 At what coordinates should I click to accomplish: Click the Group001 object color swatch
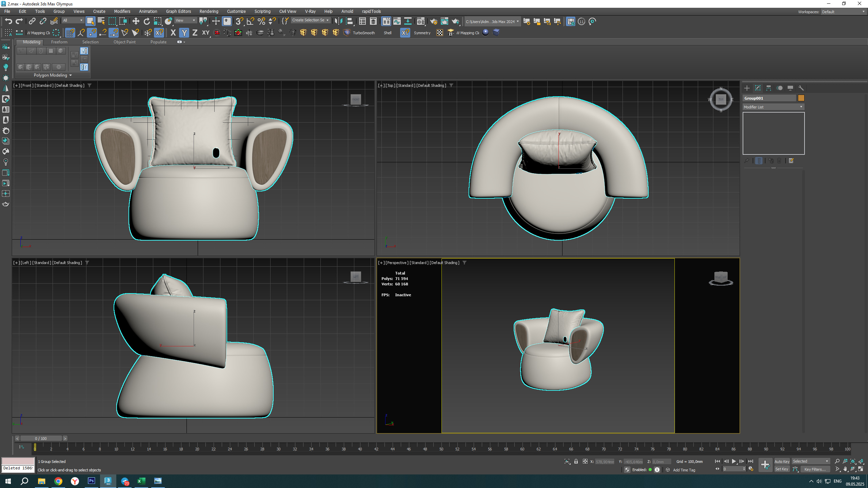coord(801,98)
